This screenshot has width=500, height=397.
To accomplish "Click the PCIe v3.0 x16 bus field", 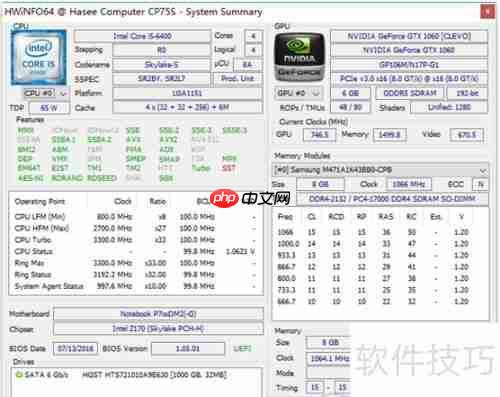I will 409,79.
